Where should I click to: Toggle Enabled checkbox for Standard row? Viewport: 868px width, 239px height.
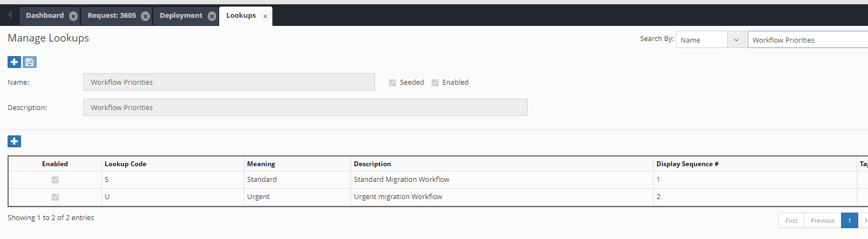tap(55, 180)
